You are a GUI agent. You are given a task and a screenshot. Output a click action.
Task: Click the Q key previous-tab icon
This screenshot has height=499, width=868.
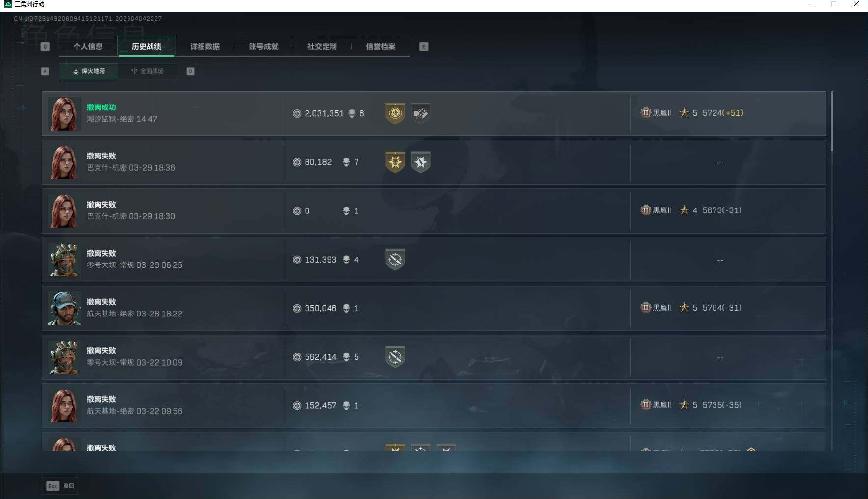coord(45,47)
